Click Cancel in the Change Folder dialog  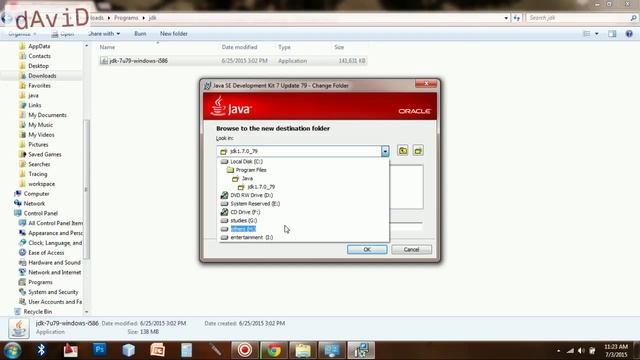click(411, 249)
